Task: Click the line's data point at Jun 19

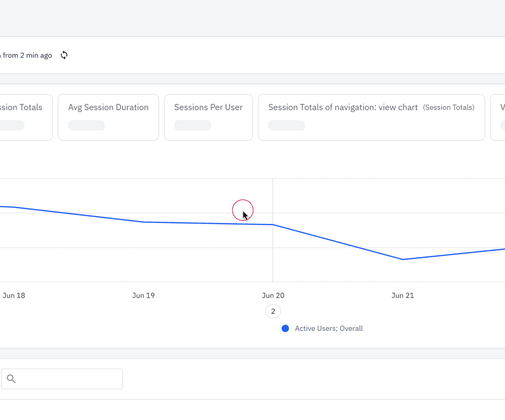Action: [x=143, y=222]
